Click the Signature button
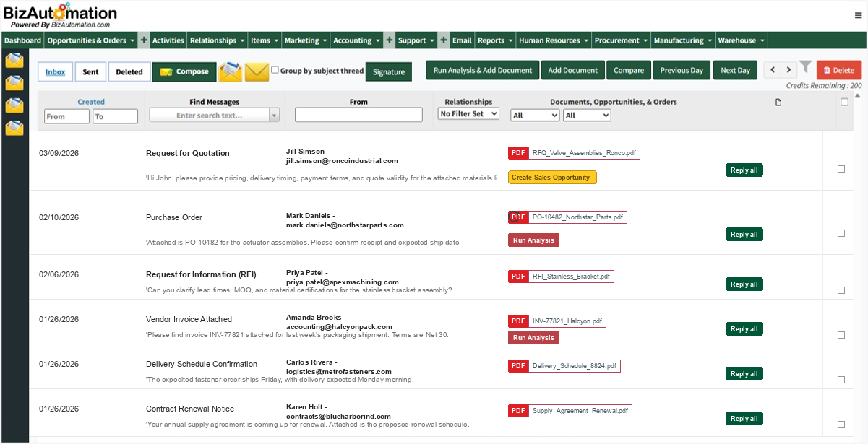 [x=389, y=72]
